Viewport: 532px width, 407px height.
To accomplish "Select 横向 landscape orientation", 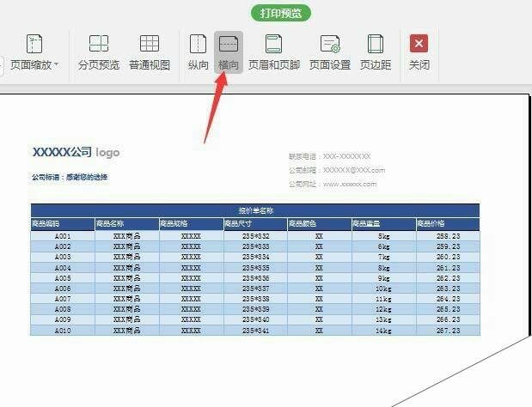I will tap(229, 52).
